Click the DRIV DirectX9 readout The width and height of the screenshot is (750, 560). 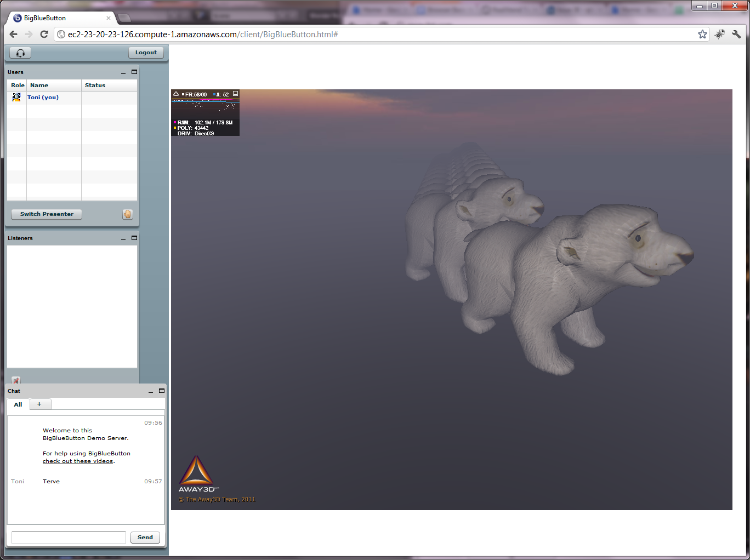[x=195, y=134]
